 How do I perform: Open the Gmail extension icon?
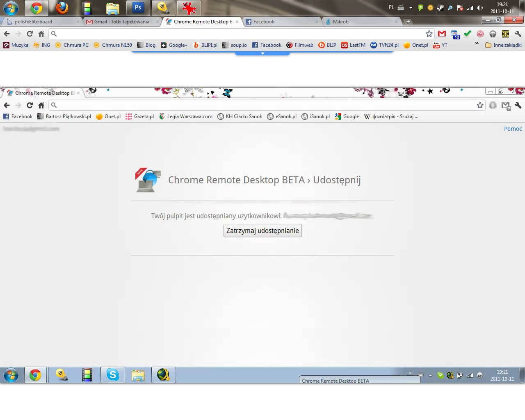(x=442, y=34)
